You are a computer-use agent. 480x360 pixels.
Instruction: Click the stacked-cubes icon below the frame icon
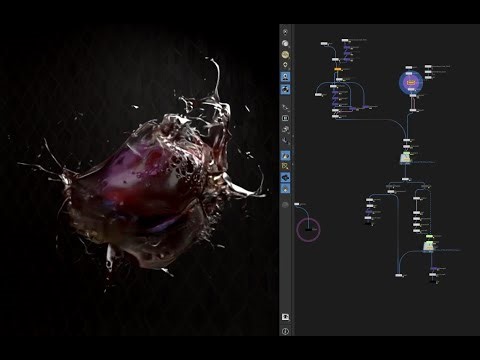coord(285,129)
